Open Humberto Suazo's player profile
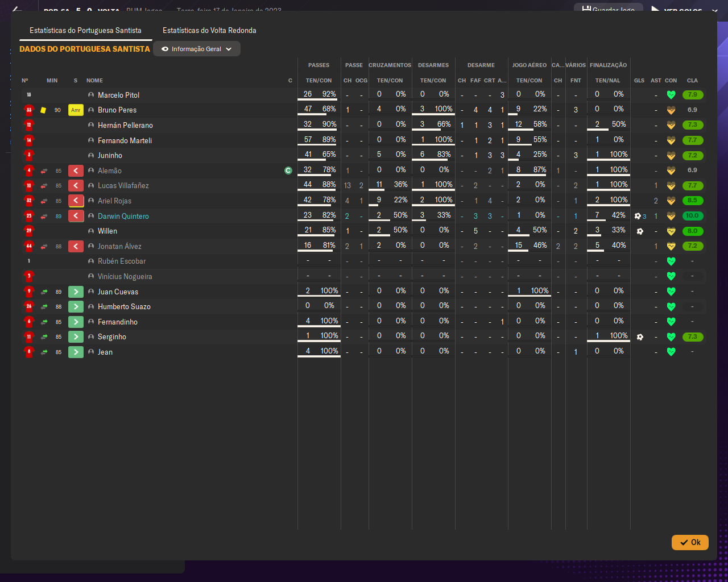 click(124, 306)
